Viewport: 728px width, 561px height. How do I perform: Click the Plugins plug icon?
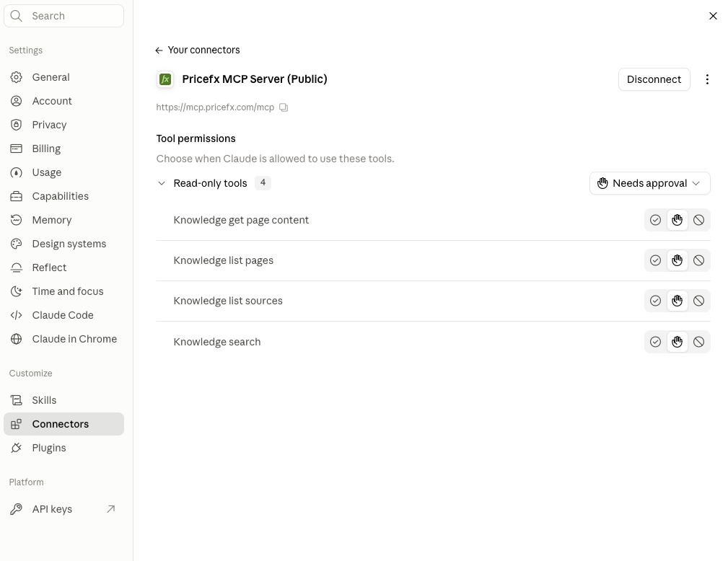pyautogui.click(x=17, y=448)
